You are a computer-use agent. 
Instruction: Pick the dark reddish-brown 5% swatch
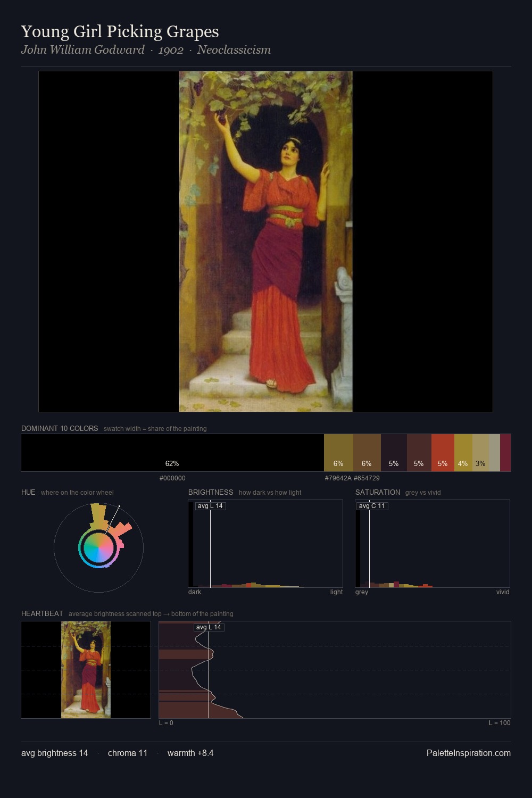[x=419, y=453]
